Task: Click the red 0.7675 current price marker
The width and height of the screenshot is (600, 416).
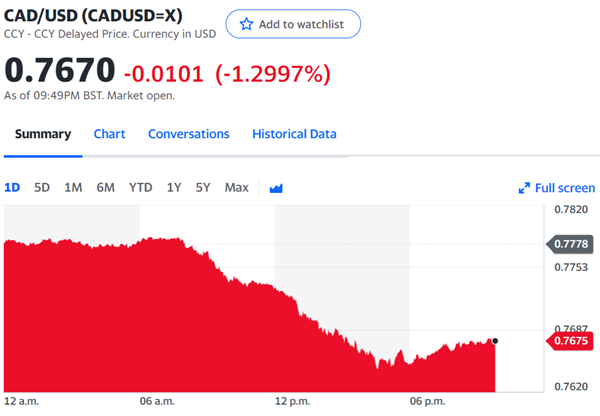Action: [x=570, y=341]
